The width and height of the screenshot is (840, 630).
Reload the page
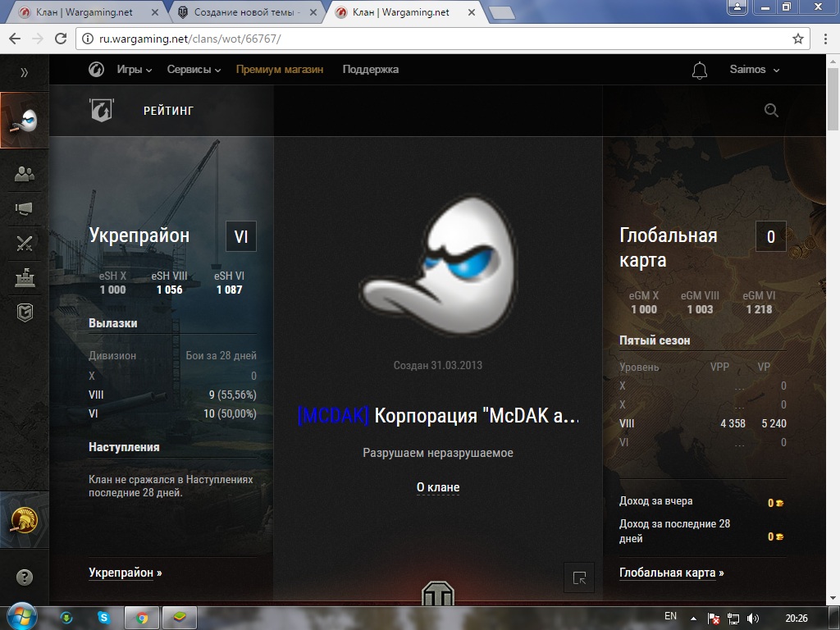pos(61,39)
